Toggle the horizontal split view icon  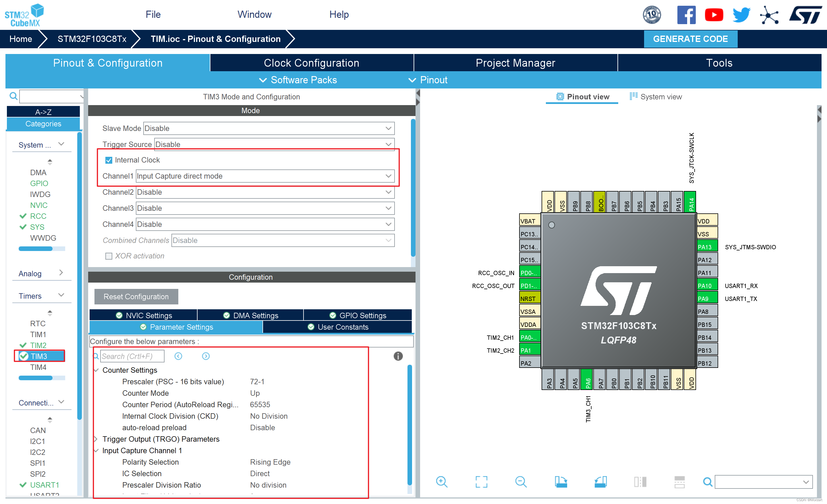click(680, 482)
